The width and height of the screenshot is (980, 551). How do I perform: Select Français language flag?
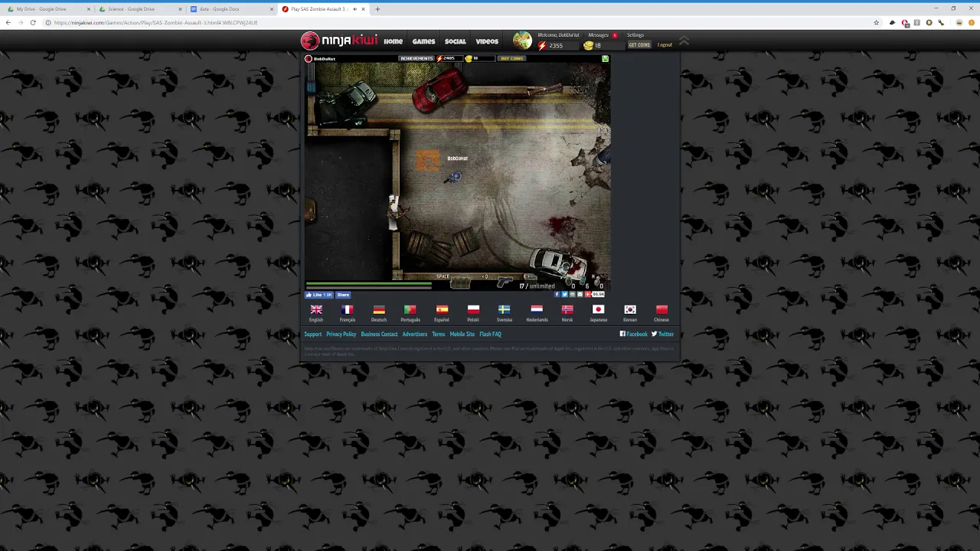(x=348, y=309)
